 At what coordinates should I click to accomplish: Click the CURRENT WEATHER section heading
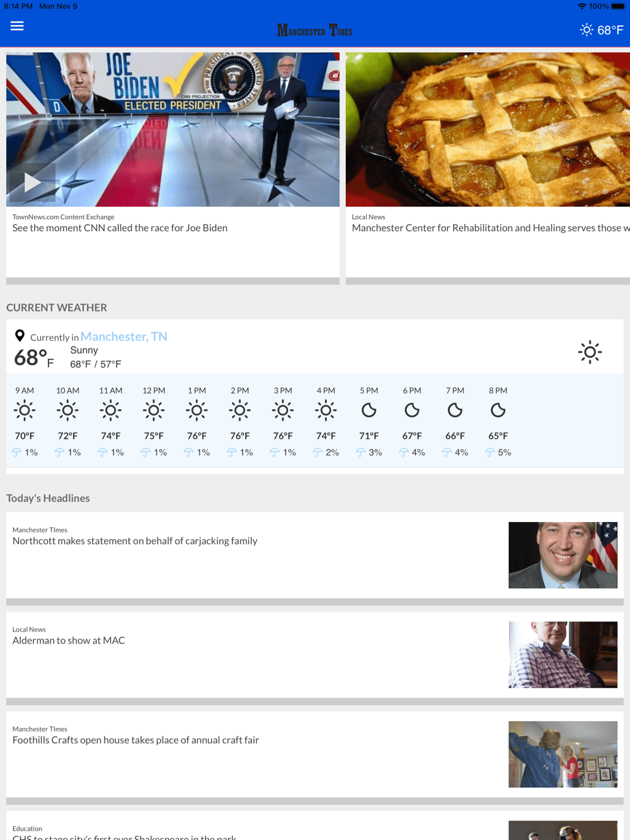[x=57, y=307]
